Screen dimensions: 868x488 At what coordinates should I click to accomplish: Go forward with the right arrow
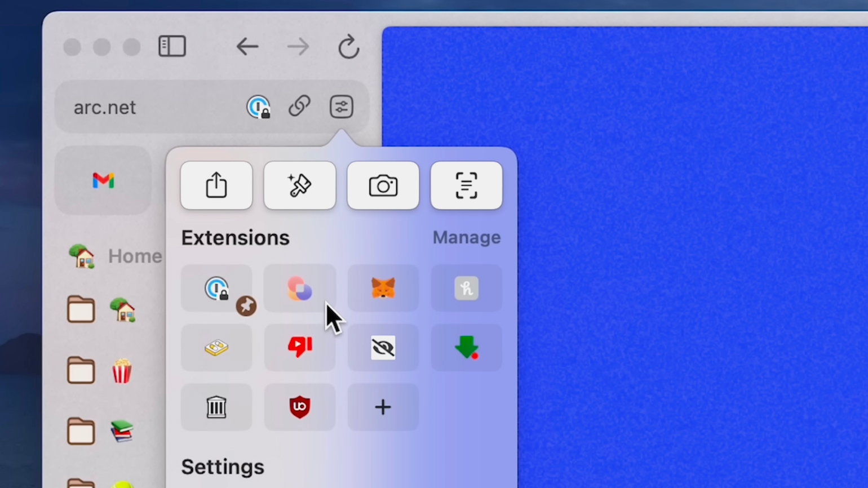298,47
